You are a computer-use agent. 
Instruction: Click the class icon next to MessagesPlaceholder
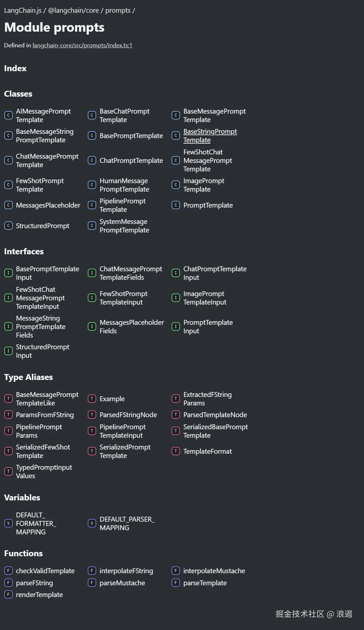pyautogui.click(x=8, y=205)
